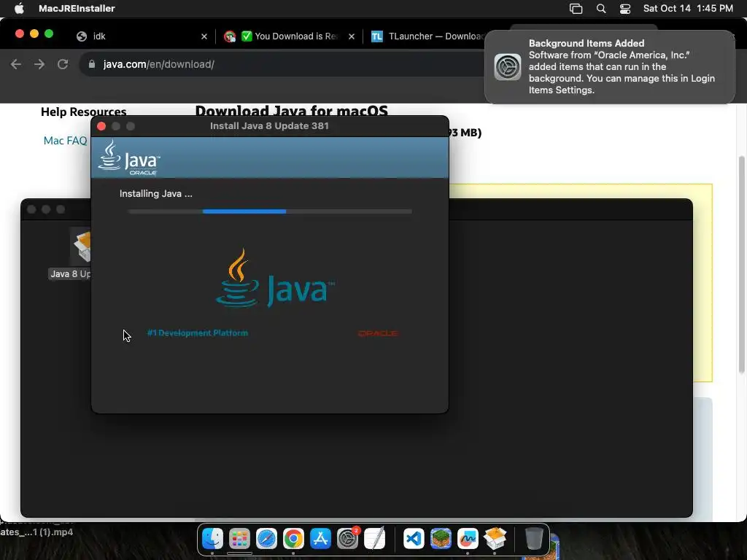The width and height of the screenshot is (747, 560).
Task: Click the browser page vertical scrollbar
Action: coord(742,264)
